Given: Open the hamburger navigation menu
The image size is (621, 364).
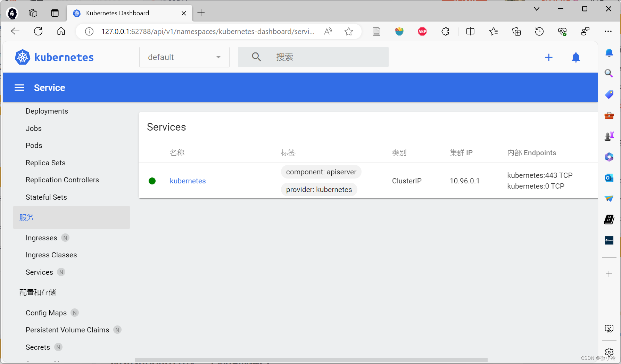Looking at the screenshot, I should coord(19,88).
